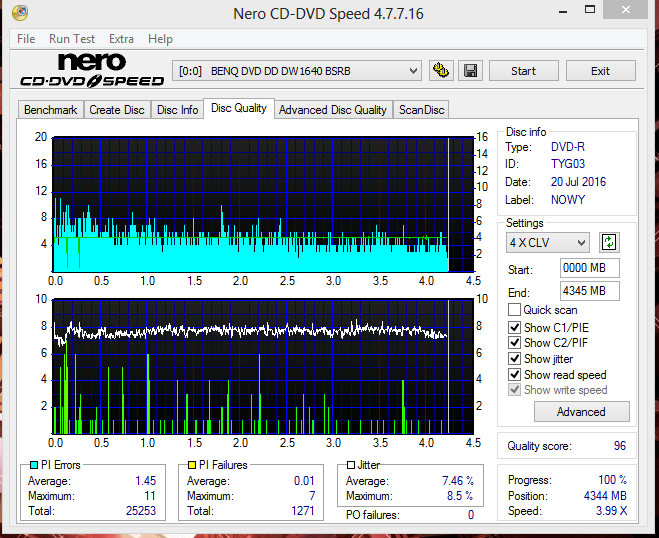Click the Quality score value 96
Image resolution: width=659 pixels, height=538 pixels.
tap(619, 446)
